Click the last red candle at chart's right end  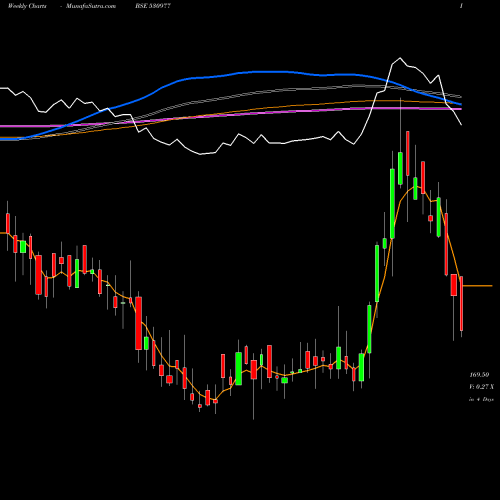[461, 303]
